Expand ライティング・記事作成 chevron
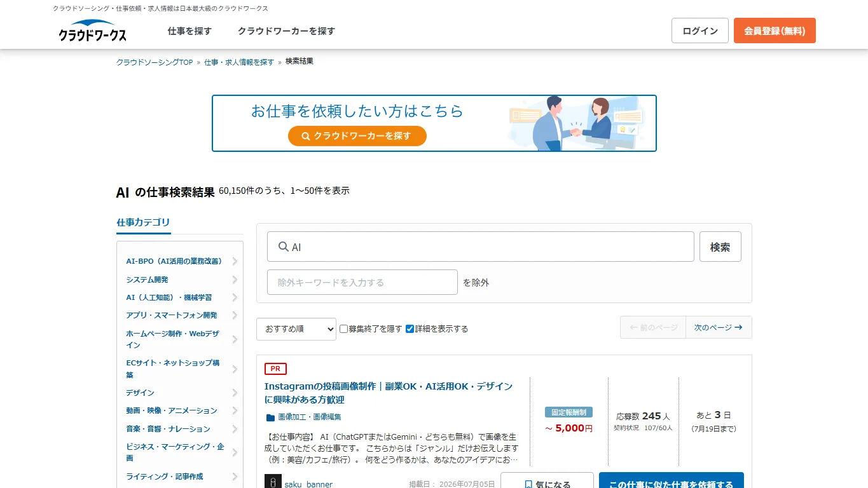This screenshot has height=488, width=868. [235, 477]
